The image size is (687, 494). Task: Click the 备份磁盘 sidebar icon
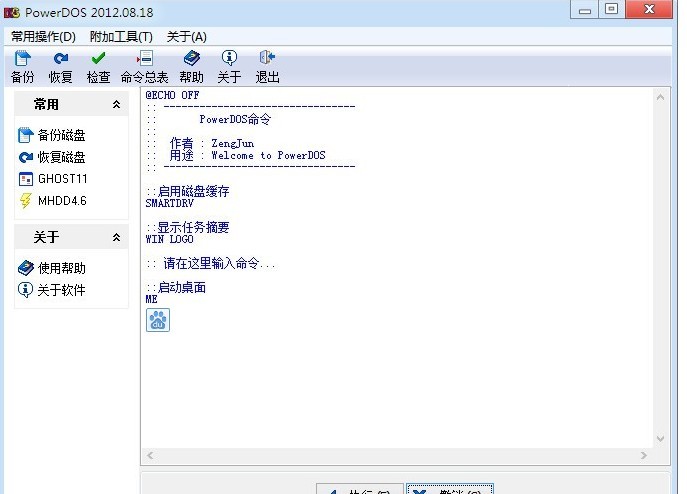click(25, 135)
